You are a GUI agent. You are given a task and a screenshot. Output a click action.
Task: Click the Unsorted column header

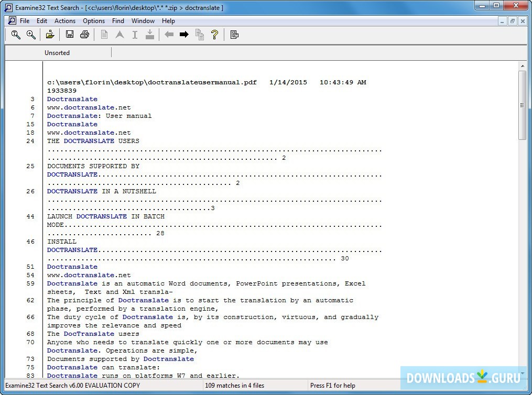pyautogui.click(x=57, y=52)
